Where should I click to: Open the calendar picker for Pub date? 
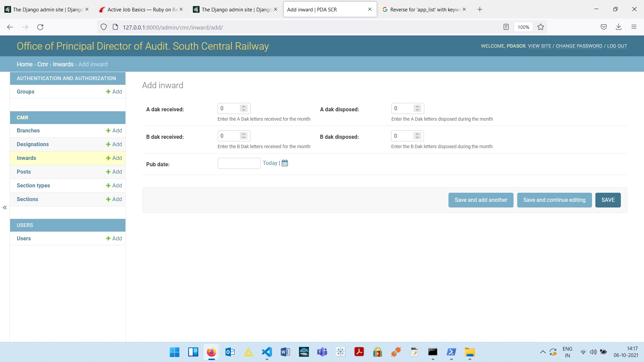point(285,163)
